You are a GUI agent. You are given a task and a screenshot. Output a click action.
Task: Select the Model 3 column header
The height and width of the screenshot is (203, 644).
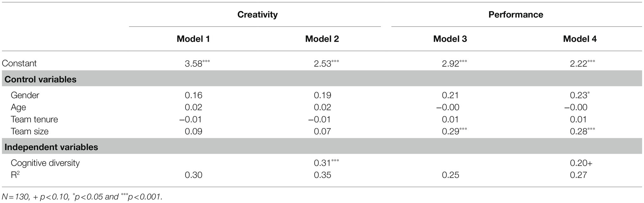coord(450,39)
